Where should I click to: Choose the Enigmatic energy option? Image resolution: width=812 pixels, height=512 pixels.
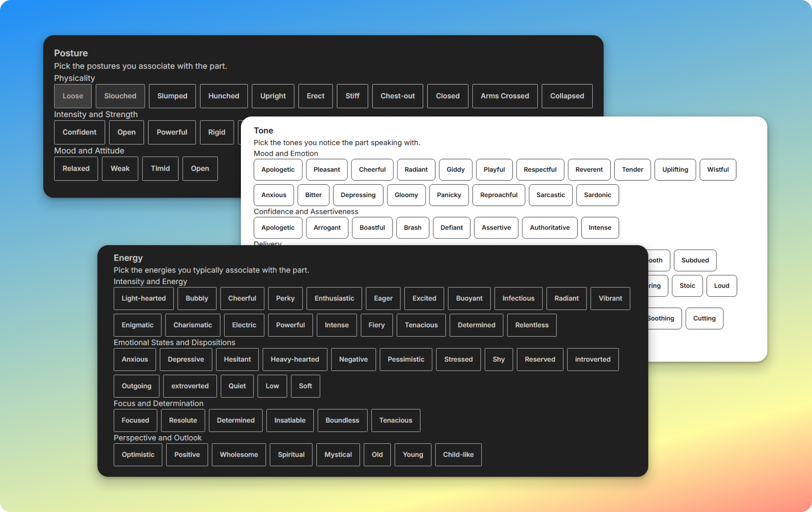click(137, 325)
